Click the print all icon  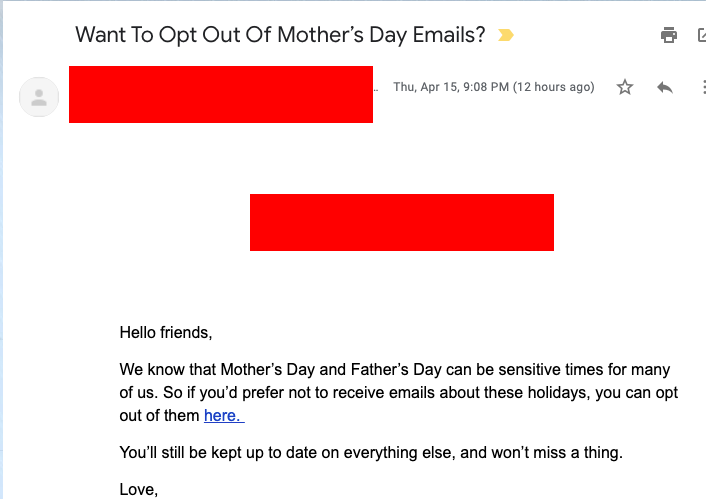point(669,36)
